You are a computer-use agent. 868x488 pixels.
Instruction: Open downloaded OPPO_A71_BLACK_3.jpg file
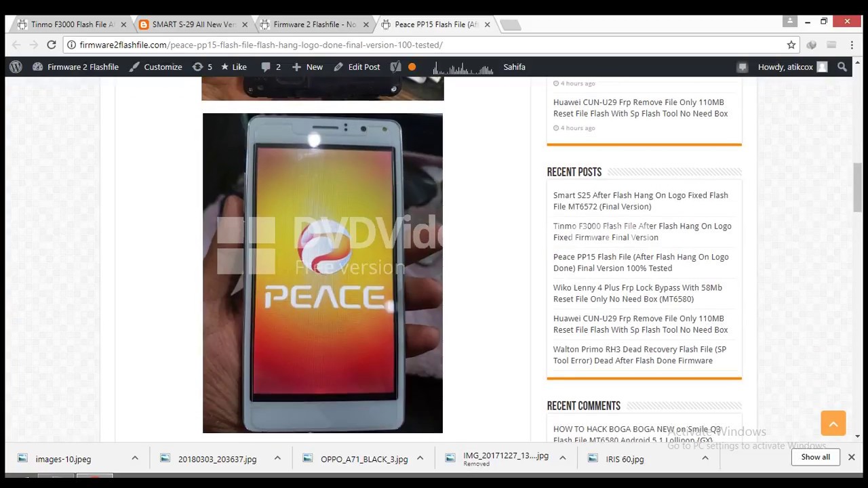364,459
